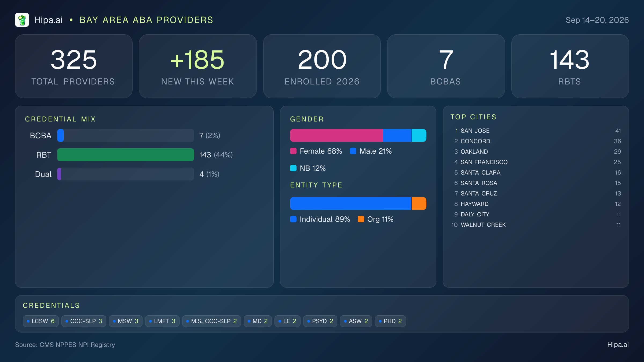
Task: Click the ENTITY TYPE heading
Action: 316,185
